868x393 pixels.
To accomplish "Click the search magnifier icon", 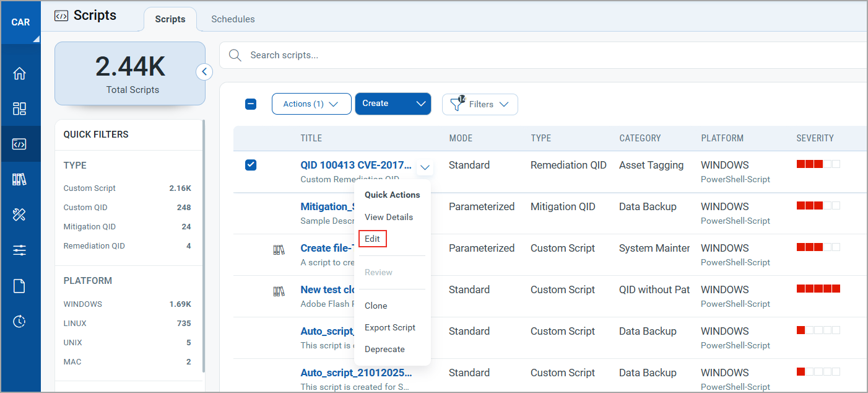I will pos(235,55).
